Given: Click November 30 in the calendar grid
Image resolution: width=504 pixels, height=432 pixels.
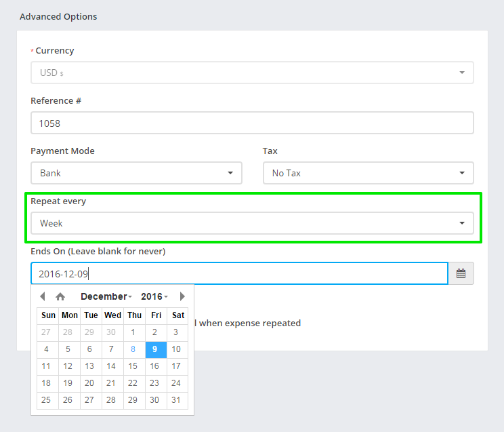Looking at the screenshot, I should click(111, 332).
